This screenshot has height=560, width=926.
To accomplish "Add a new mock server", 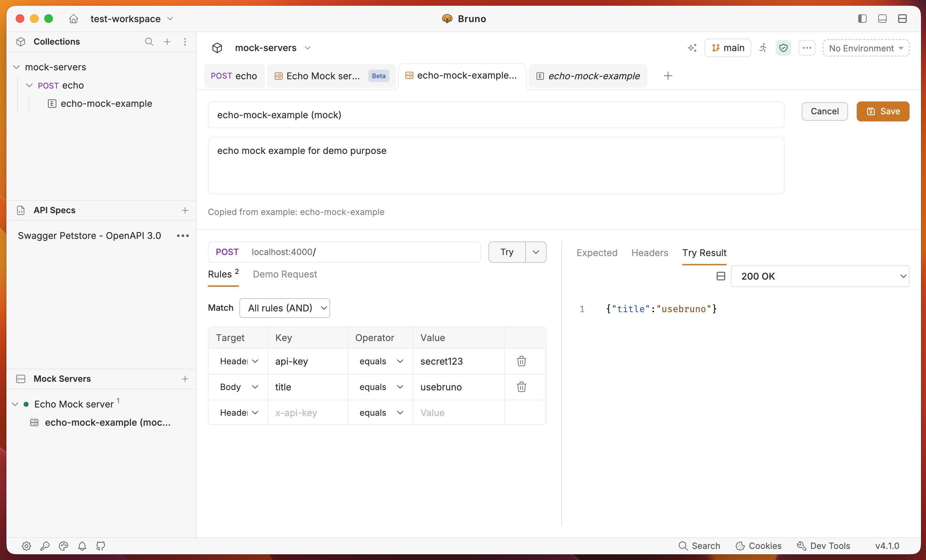I will pyautogui.click(x=185, y=379).
